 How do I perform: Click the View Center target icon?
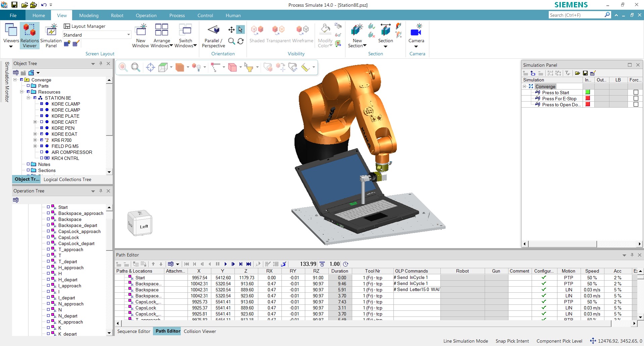pos(150,67)
